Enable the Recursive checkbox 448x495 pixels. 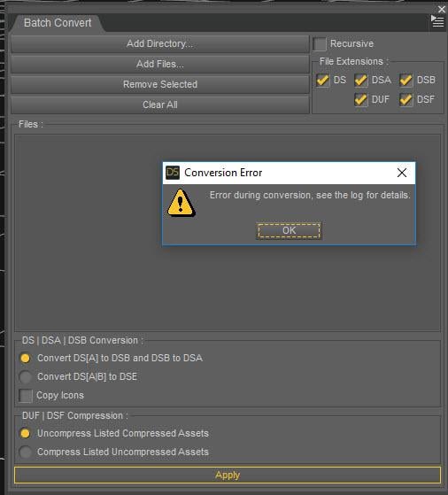(320, 44)
